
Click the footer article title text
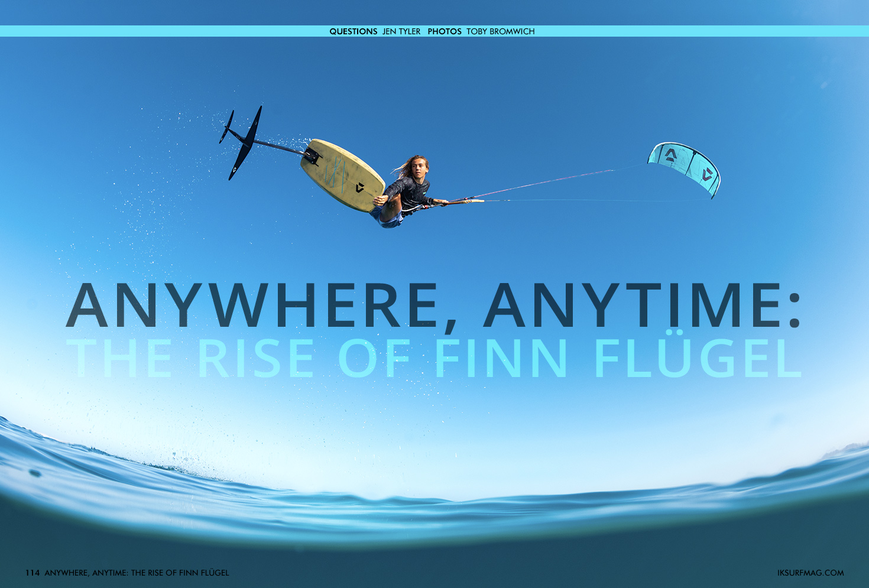[137, 573]
